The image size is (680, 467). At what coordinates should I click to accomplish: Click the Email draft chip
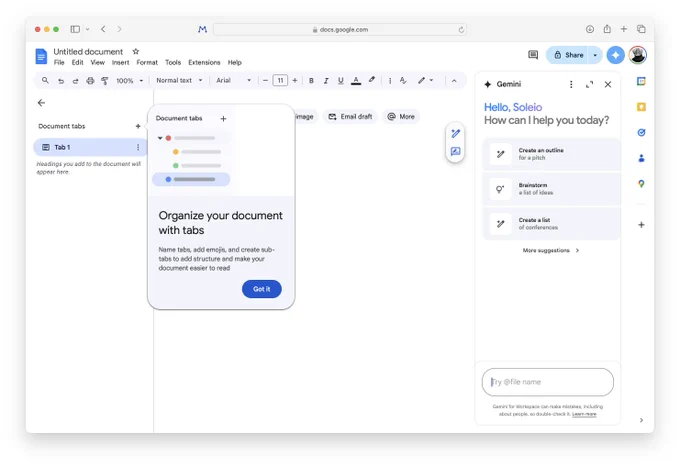pyautogui.click(x=350, y=117)
